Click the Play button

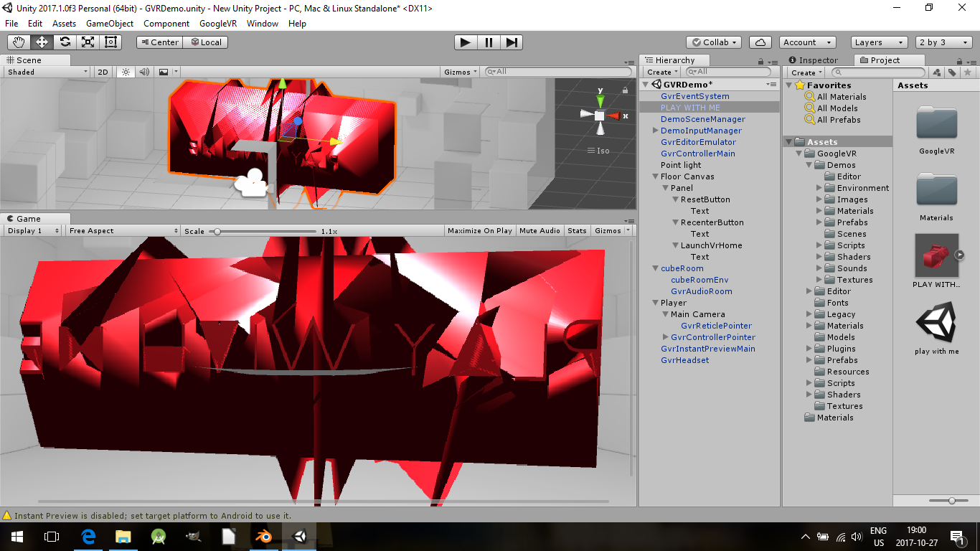pos(466,42)
